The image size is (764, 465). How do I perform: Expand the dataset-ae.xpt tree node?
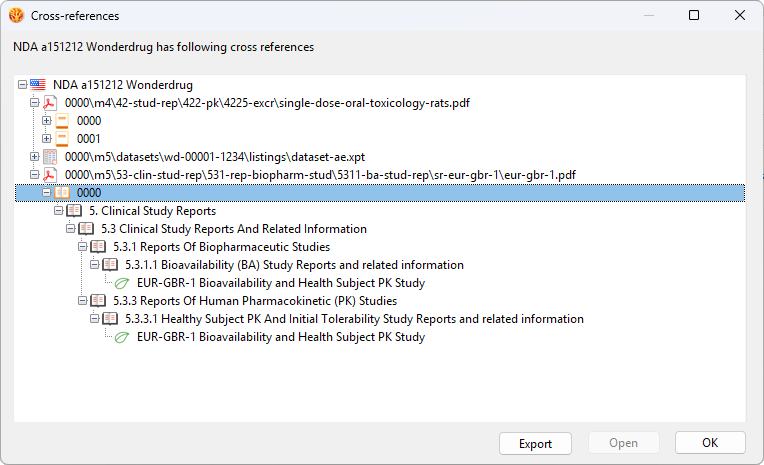34,156
